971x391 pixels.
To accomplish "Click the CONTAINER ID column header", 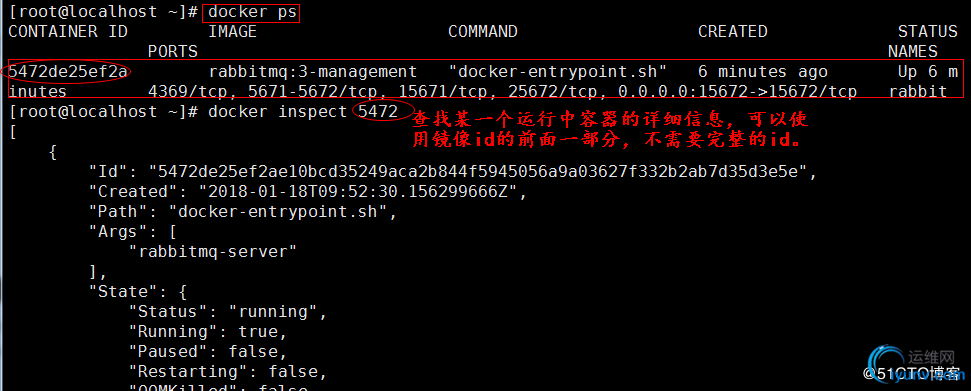I will 67,32.
